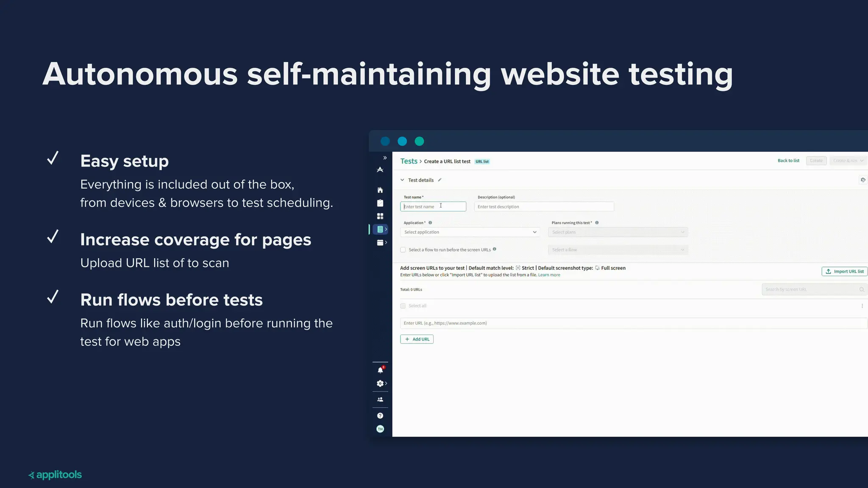Open the clipboard checkmark sidebar icon
This screenshot has width=868, height=488.
pos(380,203)
